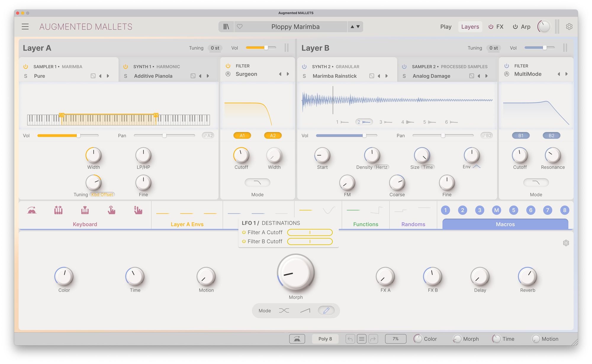Select previous Marimba Rainstick preset arrow
The height and width of the screenshot is (364, 592).
pos(379,76)
